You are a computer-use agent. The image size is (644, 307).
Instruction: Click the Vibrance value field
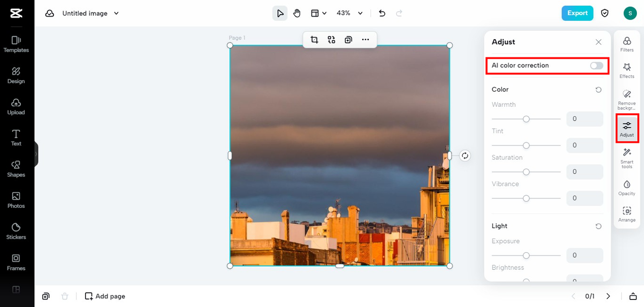[x=585, y=198]
